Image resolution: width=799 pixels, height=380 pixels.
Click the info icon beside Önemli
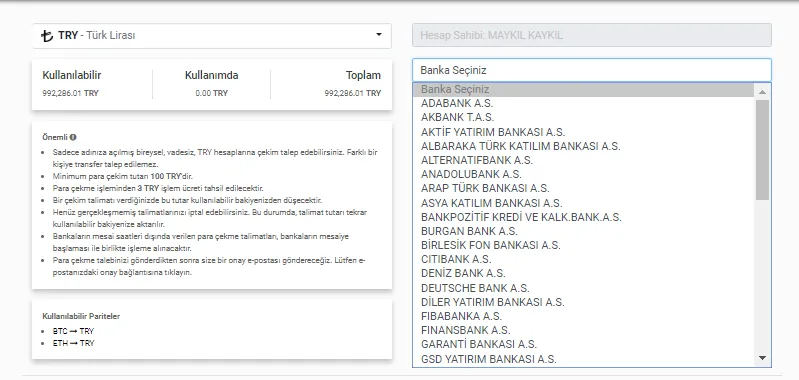(x=73, y=137)
